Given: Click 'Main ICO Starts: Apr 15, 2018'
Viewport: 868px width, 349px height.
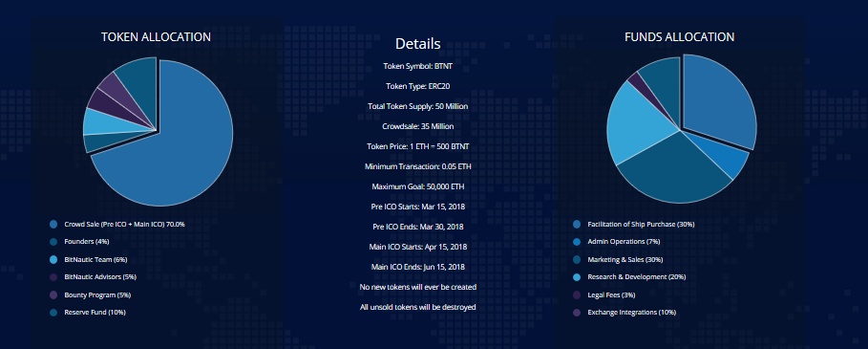Looking at the screenshot, I should (x=418, y=247).
